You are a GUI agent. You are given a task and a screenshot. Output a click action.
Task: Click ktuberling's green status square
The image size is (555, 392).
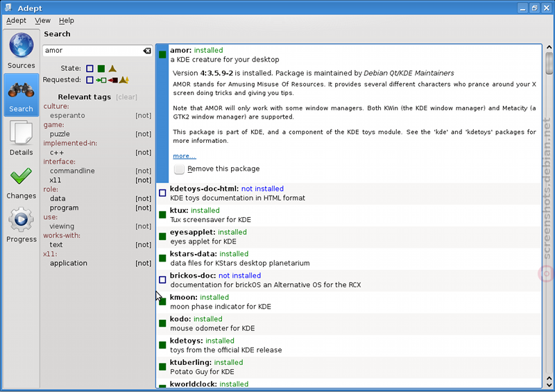point(162,366)
